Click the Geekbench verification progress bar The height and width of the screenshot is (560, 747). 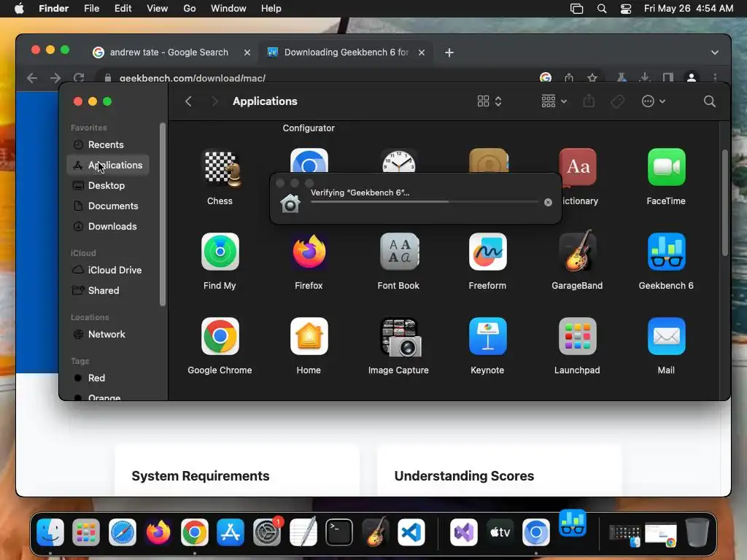(425, 202)
